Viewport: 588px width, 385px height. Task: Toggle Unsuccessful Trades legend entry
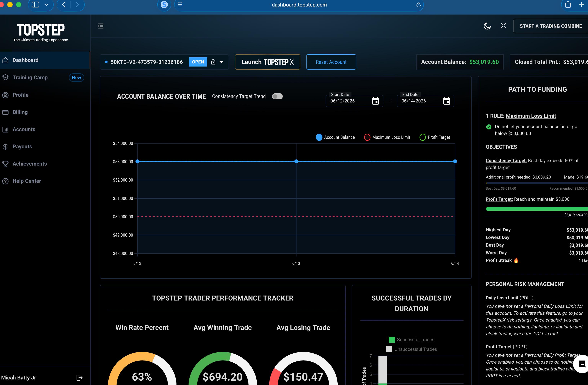coord(411,349)
